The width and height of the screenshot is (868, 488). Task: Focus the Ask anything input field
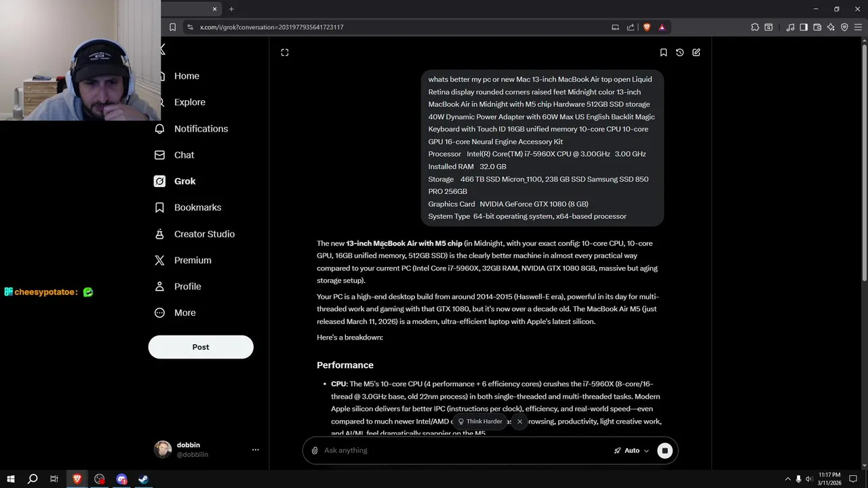pos(465,451)
